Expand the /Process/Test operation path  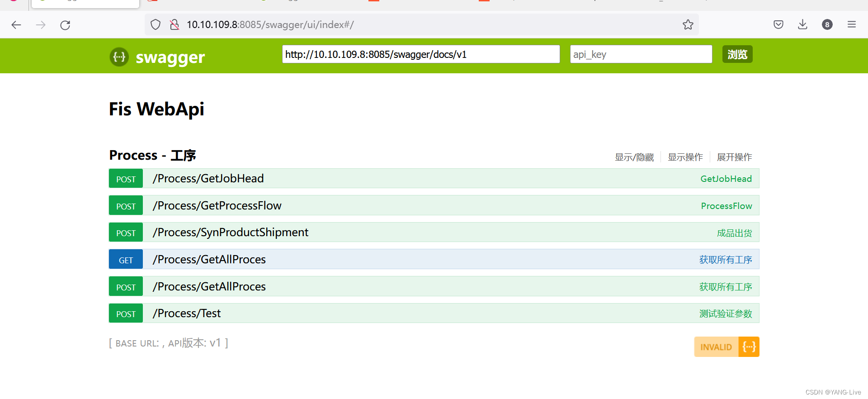pos(187,313)
